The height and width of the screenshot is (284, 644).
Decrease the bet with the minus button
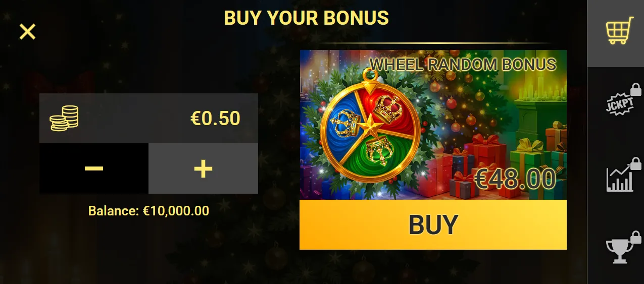pos(94,168)
